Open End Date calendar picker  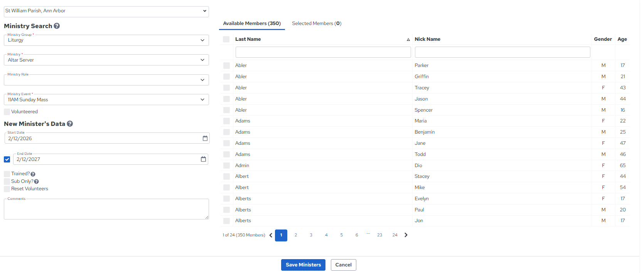203,159
